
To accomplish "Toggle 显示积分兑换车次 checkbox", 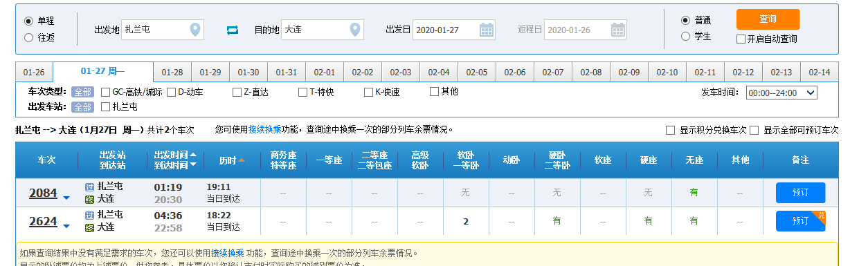I will coord(670,130).
